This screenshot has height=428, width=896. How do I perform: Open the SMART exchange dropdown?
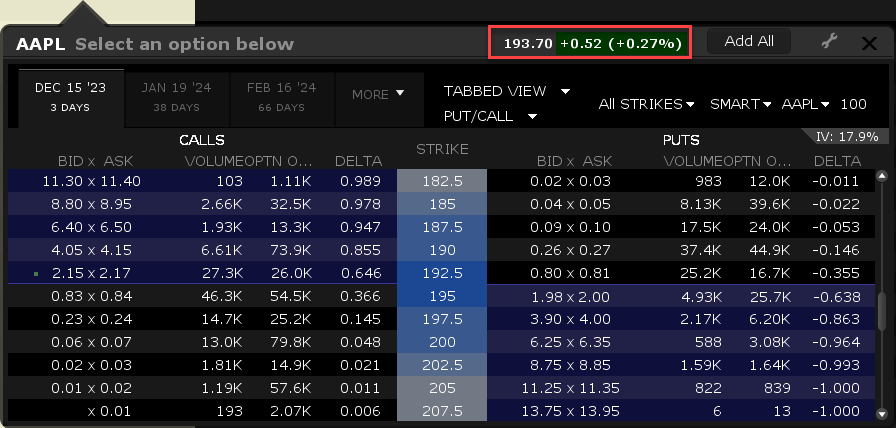coord(741,105)
